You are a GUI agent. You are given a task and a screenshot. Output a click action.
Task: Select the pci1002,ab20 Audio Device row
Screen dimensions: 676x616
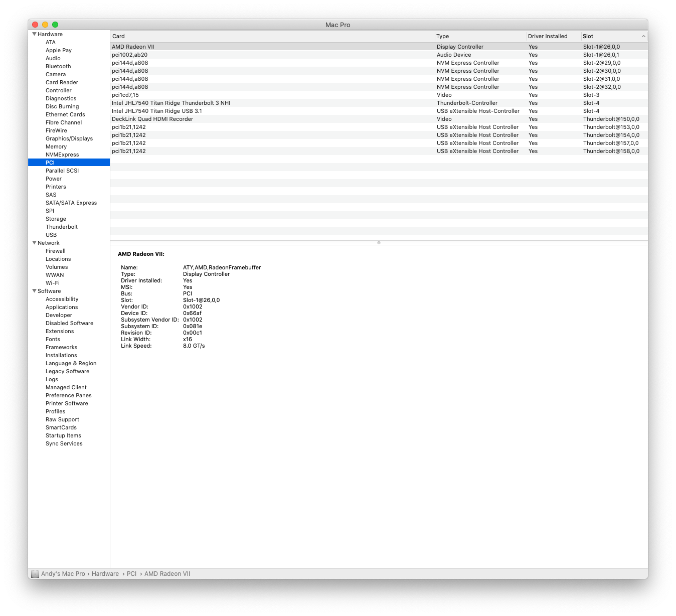point(379,55)
